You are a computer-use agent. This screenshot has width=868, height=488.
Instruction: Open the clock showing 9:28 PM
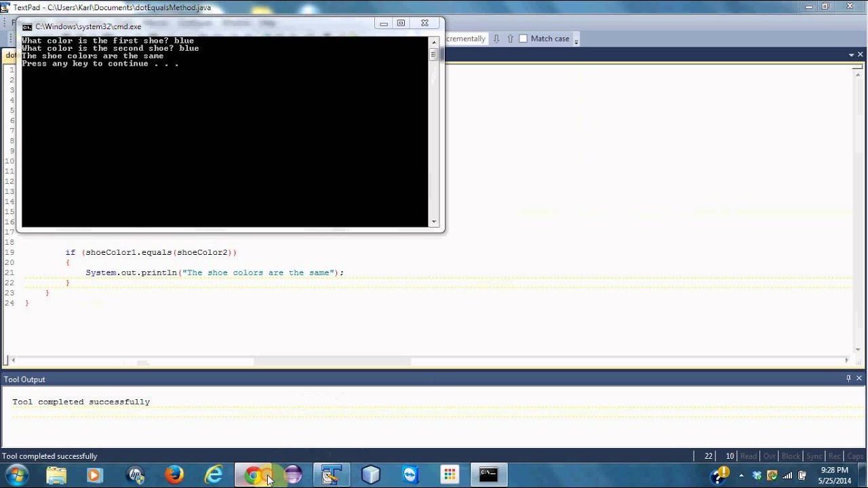(x=834, y=475)
